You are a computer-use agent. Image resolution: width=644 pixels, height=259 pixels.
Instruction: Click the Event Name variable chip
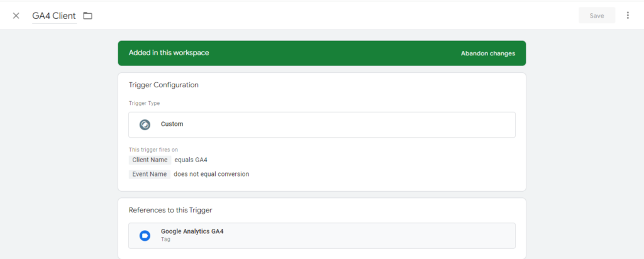pos(149,174)
